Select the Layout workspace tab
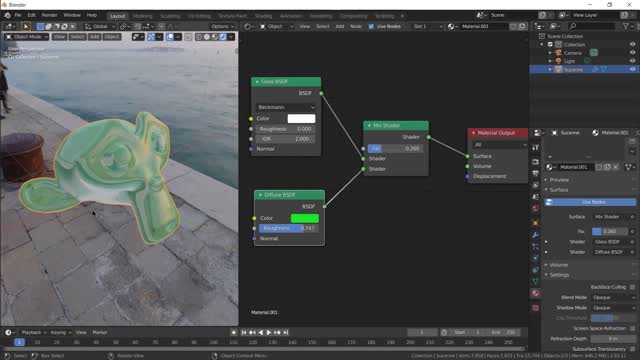 (118, 16)
